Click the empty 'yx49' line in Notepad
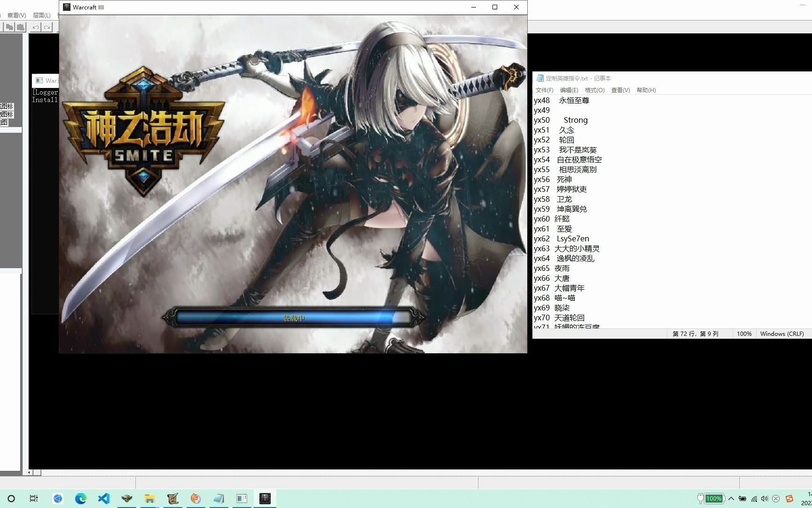The width and height of the screenshot is (812, 508). [x=542, y=110]
